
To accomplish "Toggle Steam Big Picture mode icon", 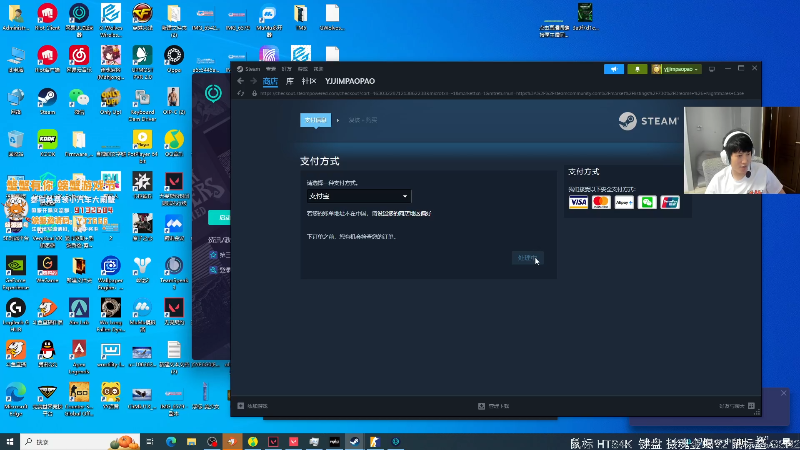I will pyautogui.click(x=712, y=69).
